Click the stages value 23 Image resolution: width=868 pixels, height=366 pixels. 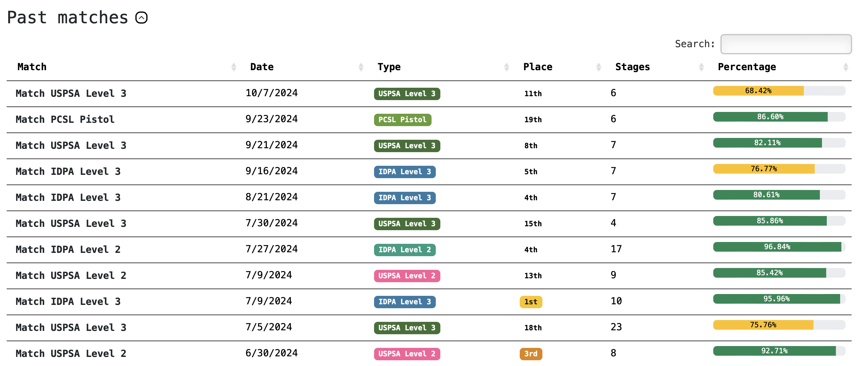coord(616,327)
